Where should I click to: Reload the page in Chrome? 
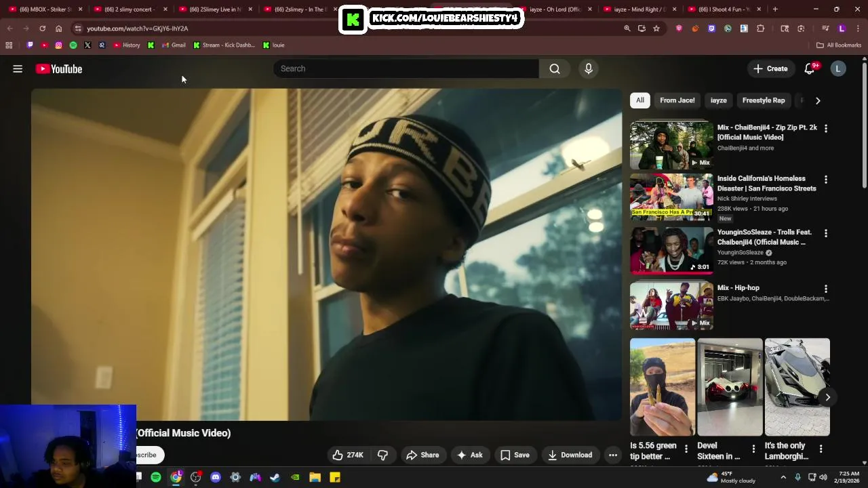[42, 28]
